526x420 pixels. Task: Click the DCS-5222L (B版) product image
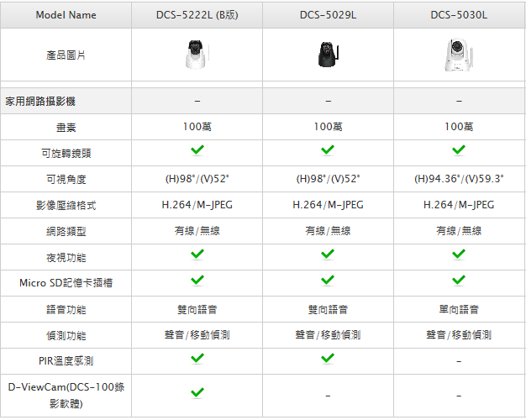pos(197,54)
